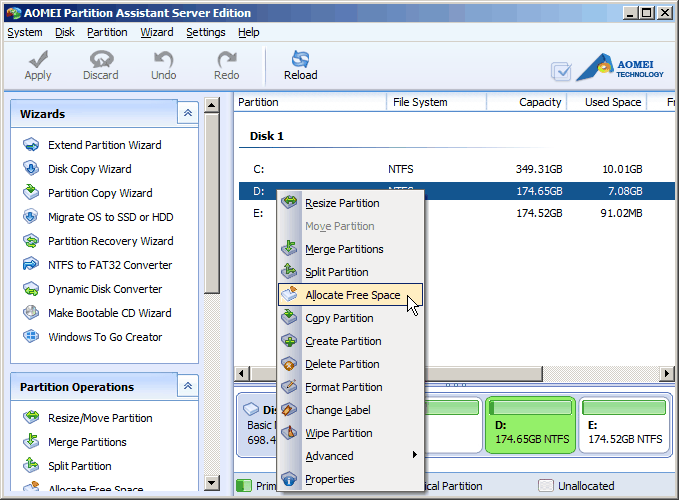679x500 pixels.
Task: Open the Settings menu
Action: click(x=206, y=32)
